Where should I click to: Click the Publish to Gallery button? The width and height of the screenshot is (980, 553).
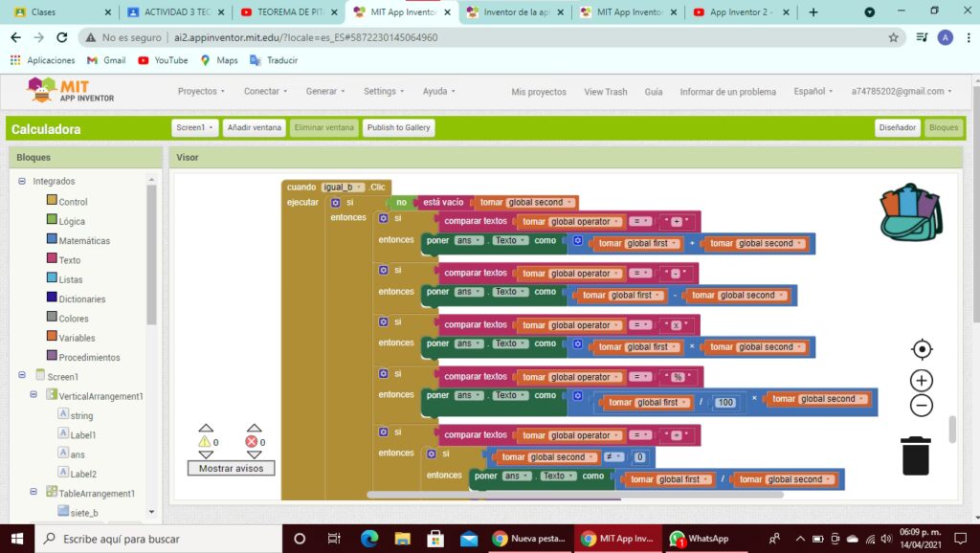pos(398,127)
